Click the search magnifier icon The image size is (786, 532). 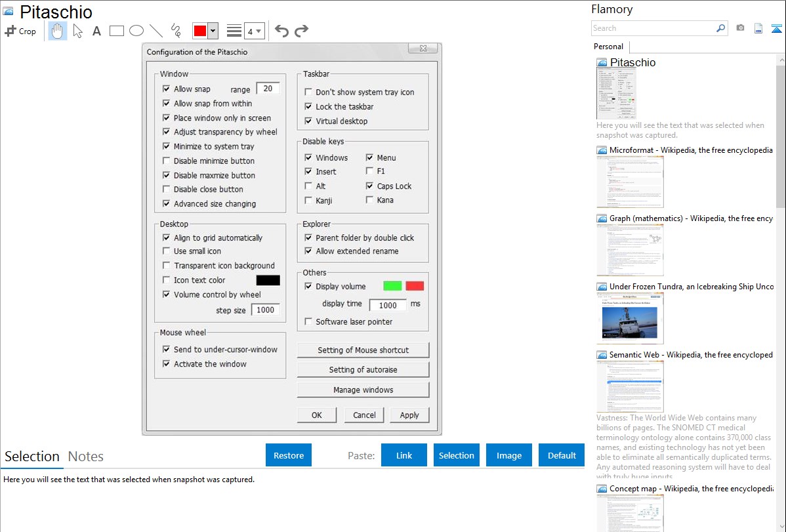[x=720, y=28]
